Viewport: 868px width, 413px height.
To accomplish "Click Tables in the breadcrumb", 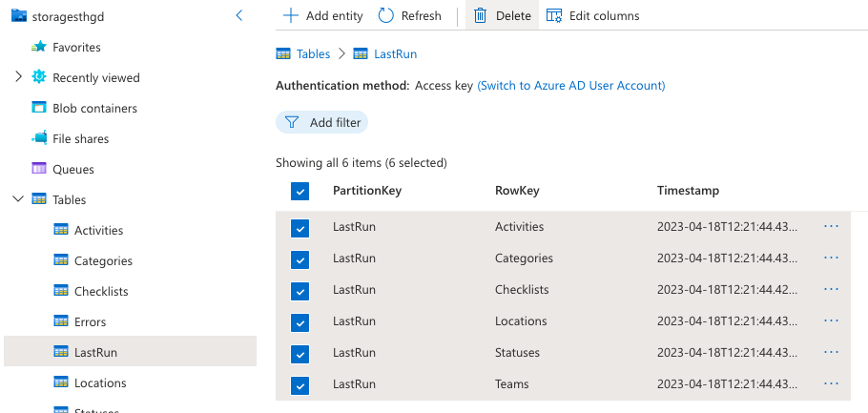I will point(313,54).
